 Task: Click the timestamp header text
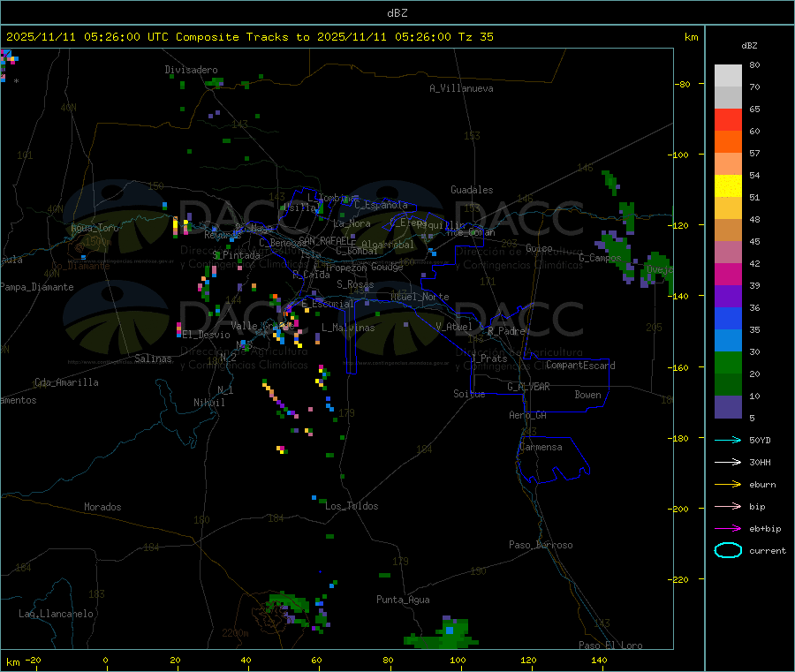click(249, 37)
